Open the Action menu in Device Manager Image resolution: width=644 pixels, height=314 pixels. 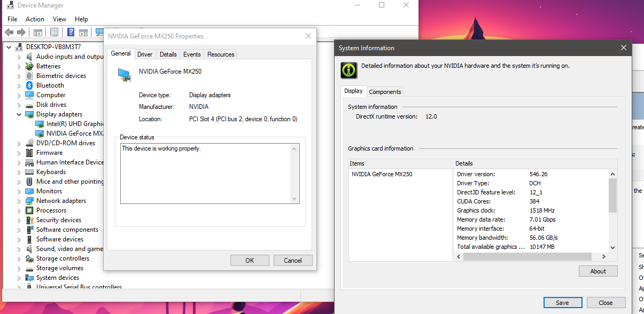(x=35, y=19)
